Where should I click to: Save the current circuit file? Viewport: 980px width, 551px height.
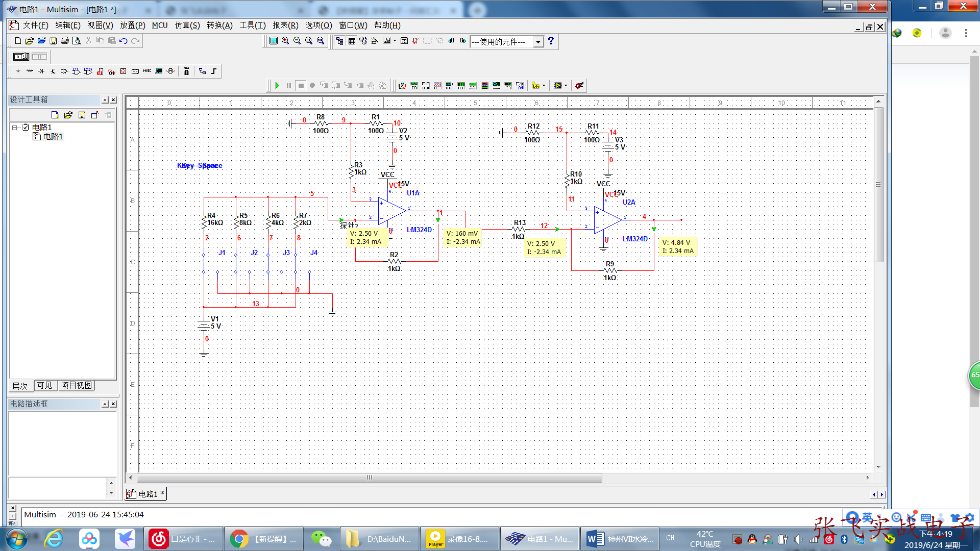coord(53,41)
